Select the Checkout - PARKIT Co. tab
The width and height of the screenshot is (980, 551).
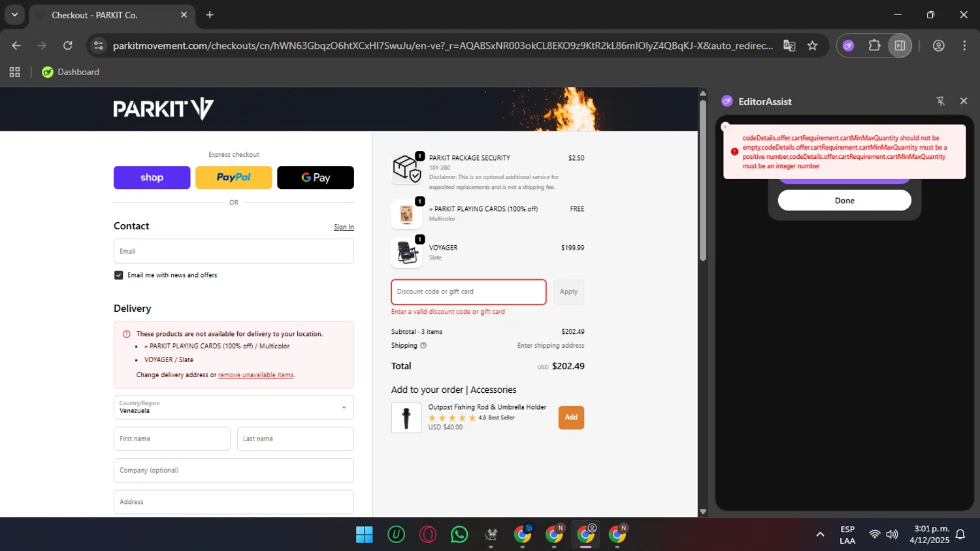click(x=112, y=14)
